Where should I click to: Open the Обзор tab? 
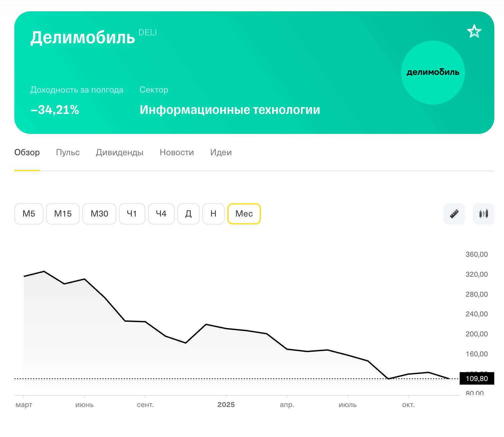pos(27,153)
